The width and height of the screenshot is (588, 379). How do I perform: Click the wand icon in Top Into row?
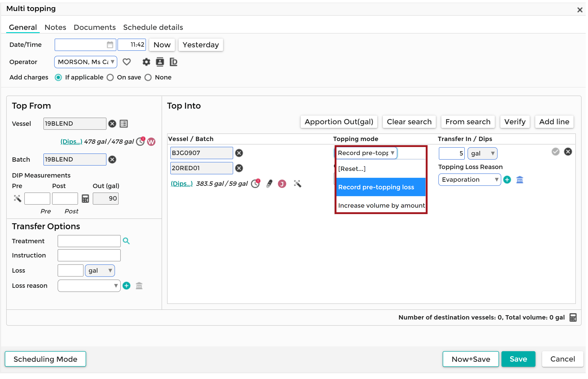pyautogui.click(x=298, y=184)
